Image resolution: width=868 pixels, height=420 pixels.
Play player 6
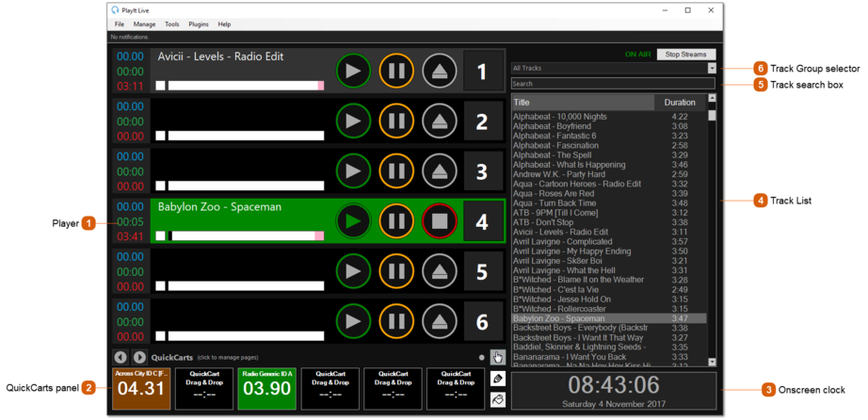pos(353,321)
